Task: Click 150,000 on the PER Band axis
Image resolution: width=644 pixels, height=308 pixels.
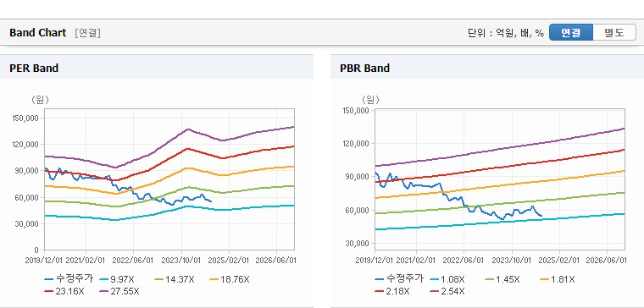Action: 26,118
